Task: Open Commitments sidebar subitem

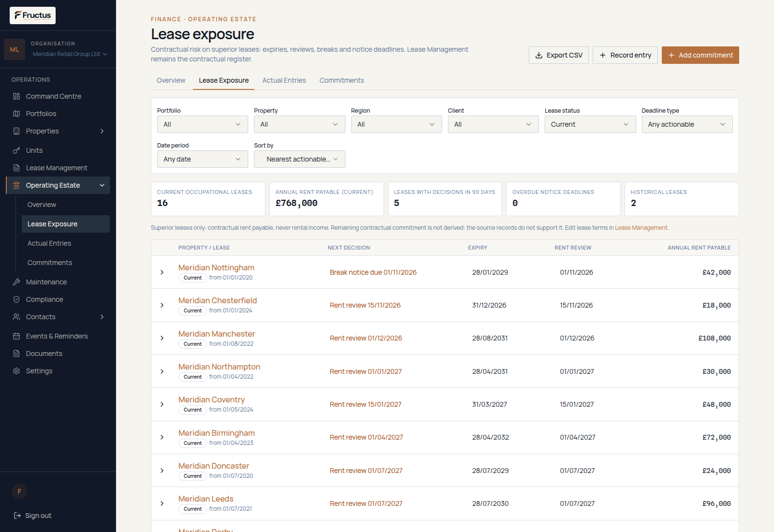Action: 65,263
